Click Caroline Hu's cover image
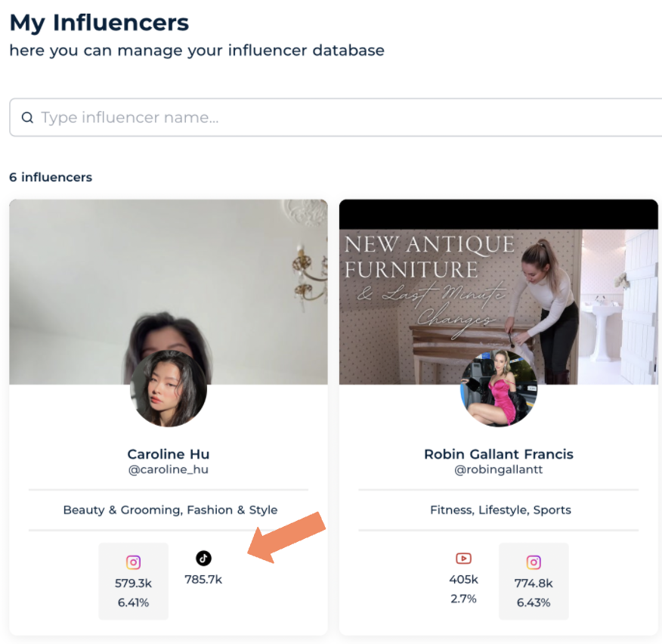662x644 pixels. click(169, 272)
